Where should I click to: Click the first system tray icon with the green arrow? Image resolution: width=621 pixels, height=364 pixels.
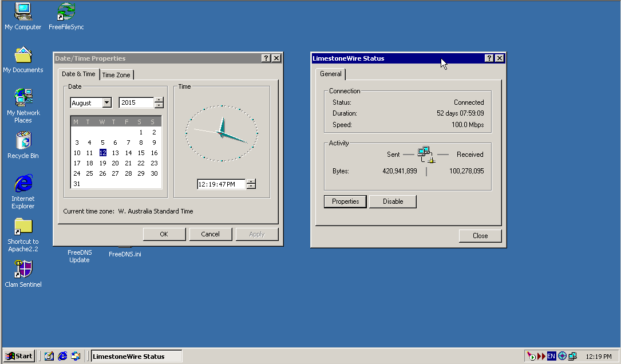(531, 356)
